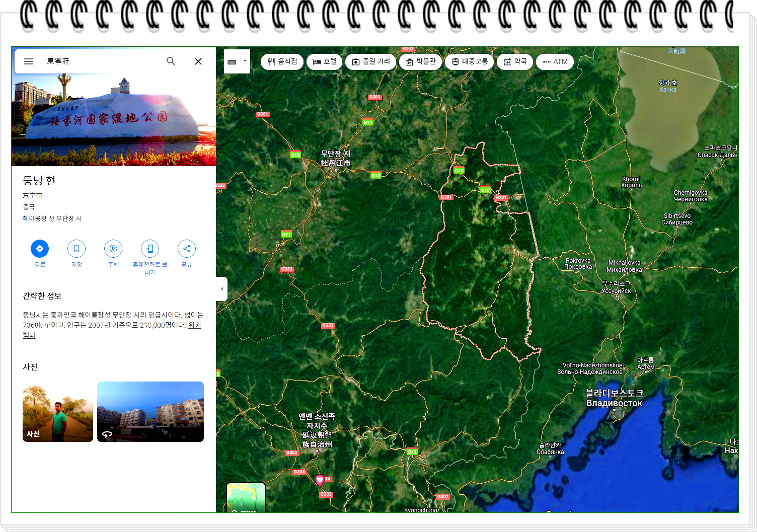Filter map by 호텔 hotels
Image resolution: width=757 pixels, height=532 pixels.
325,62
